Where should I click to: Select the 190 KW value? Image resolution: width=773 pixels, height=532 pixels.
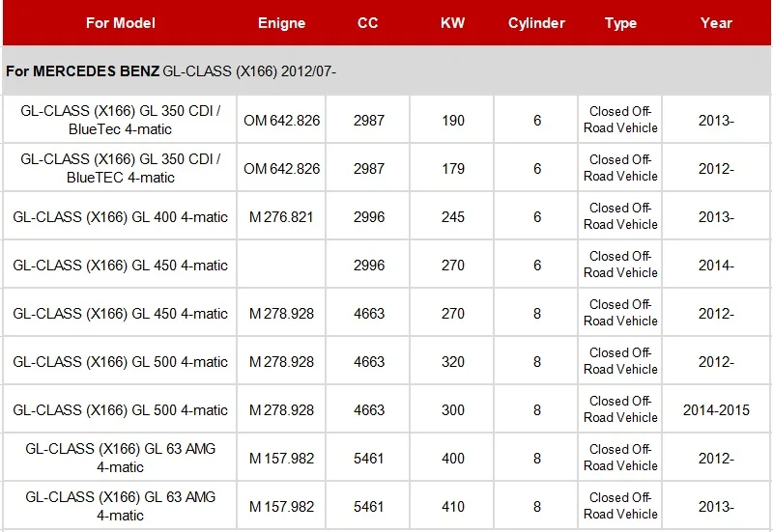(x=453, y=120)
